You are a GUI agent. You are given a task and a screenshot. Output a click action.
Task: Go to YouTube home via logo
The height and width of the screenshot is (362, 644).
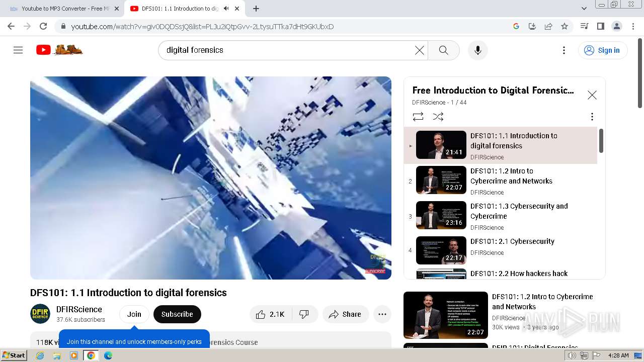click(x=59, y=50)
